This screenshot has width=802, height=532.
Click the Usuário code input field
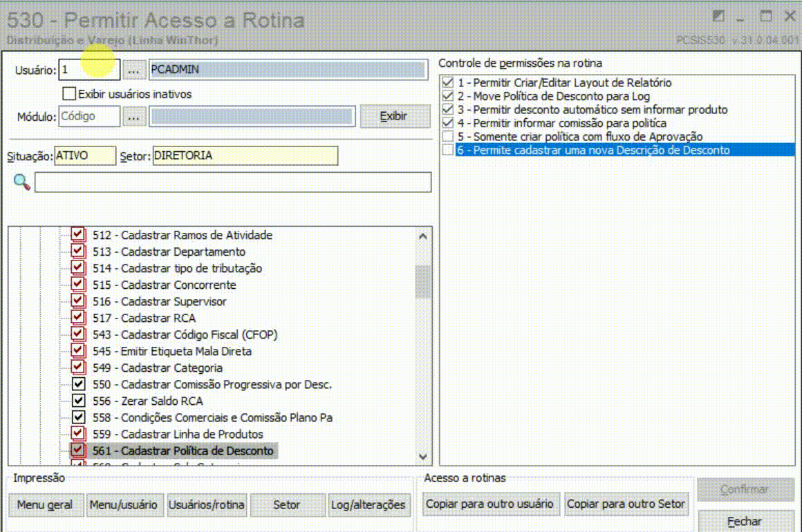[x=89, y=70]
